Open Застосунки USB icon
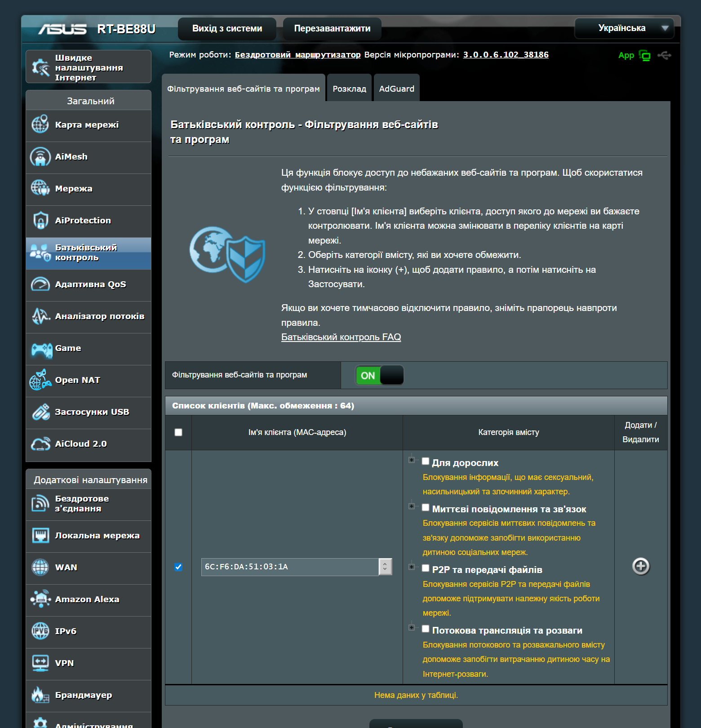Image resolution: width=701 pixels, height=728 pixels. (x=40, y=412)
